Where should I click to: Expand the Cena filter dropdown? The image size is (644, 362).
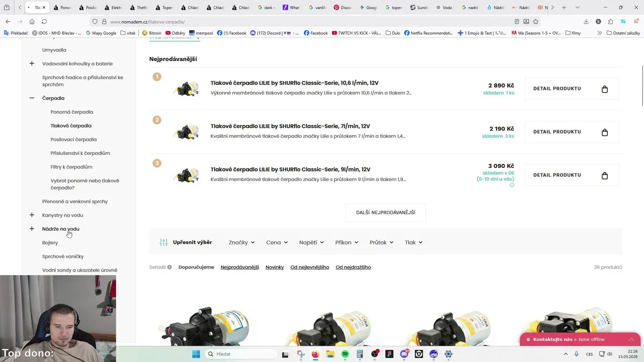pos(277,242)
